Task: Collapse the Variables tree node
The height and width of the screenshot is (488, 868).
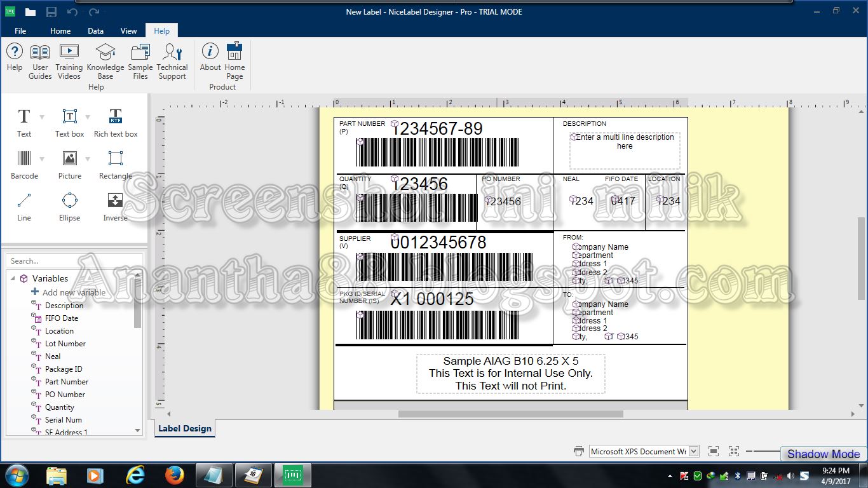Action: 12,278
